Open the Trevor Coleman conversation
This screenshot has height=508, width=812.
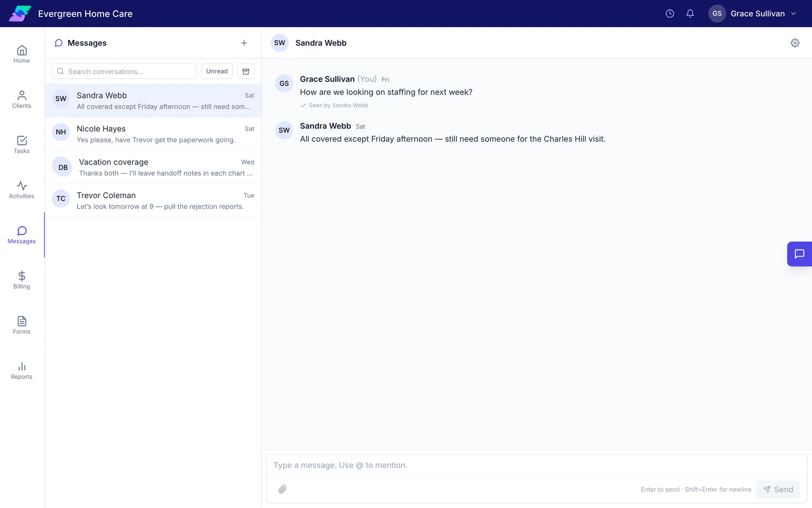(153, 201)
